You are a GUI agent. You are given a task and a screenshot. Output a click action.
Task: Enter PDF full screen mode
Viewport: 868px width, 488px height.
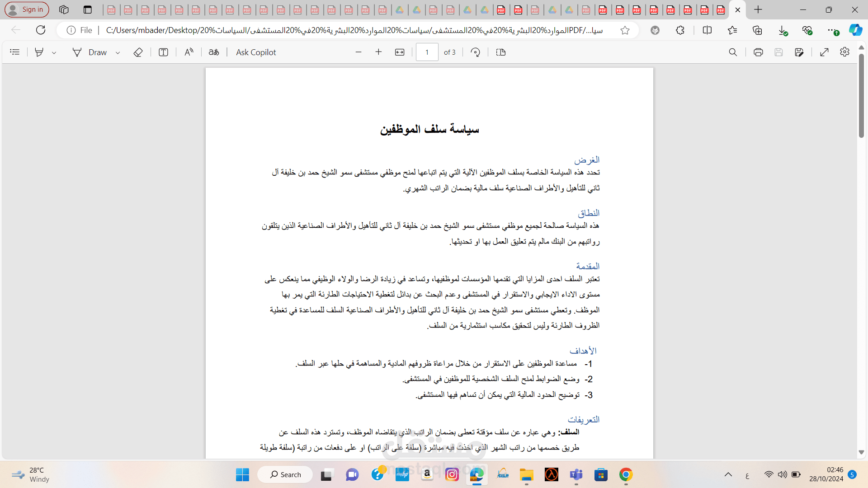(x=824, y=52)
